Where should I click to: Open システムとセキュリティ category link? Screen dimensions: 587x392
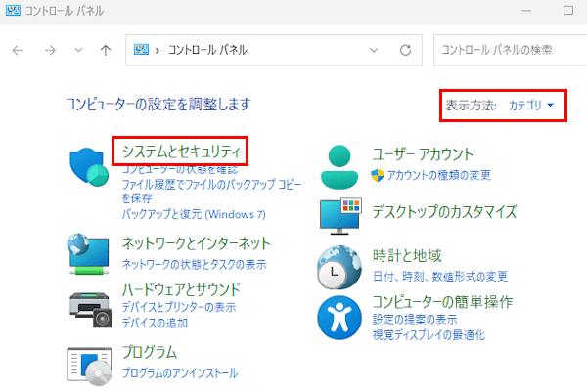[181, 151]
